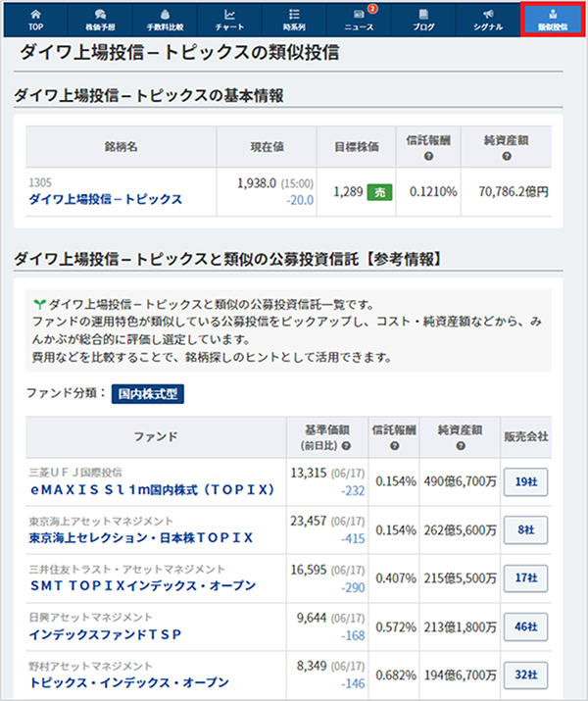Viewport: 588px width, 701px height.
Task: Click help icon under 信託報酬 in basic info
Action: click(x=428, y=156)
